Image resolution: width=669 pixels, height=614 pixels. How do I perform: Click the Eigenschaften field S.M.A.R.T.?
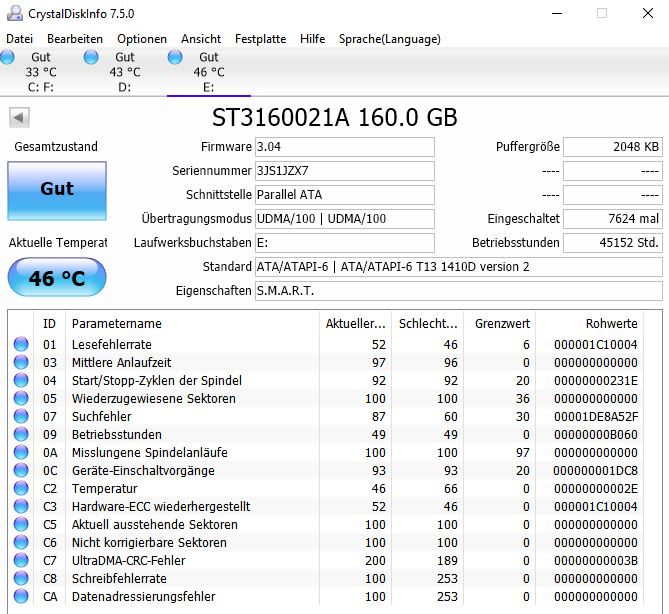(459, 291)
